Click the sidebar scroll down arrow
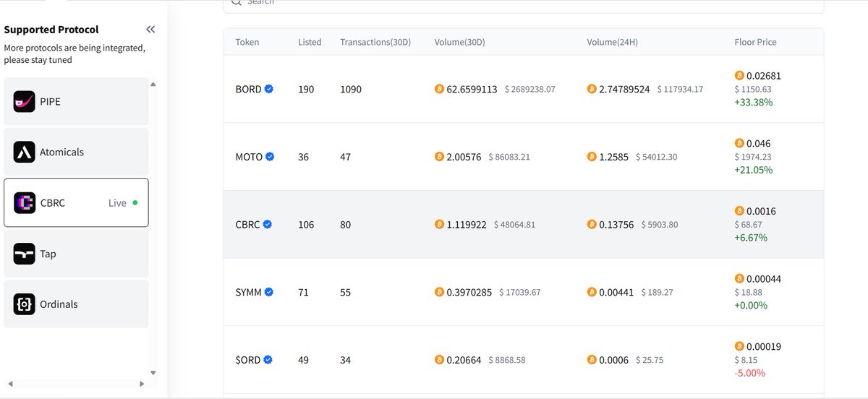The height and width of the screenshot is (399, 868). click(x=153, y=373)
